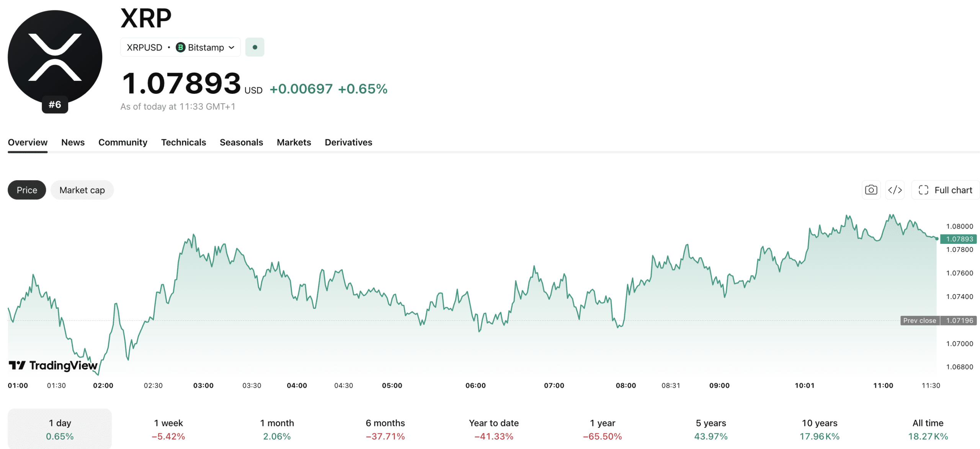Screen dimensions: 980x449
Task: Open the Technicals tab
Action: [x=183, y=142]
